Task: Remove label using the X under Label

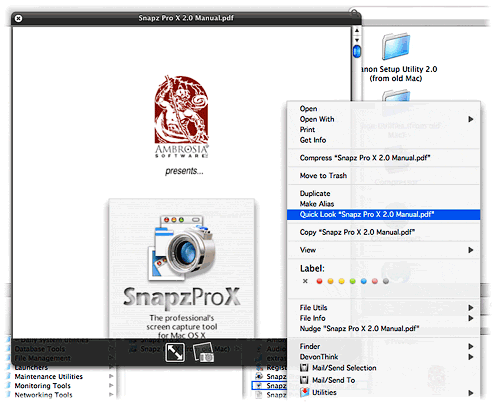Action: click(305, 281)
